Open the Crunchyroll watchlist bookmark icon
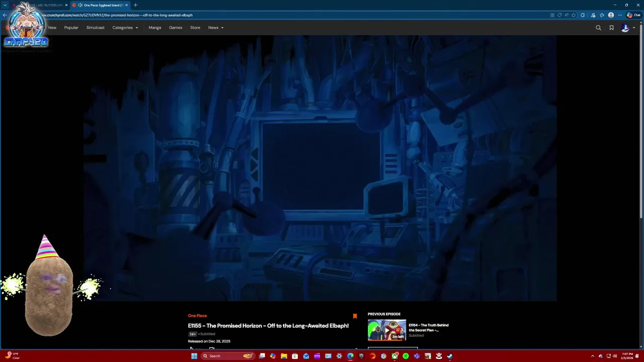644x362 pixels. tap(611, 28)
